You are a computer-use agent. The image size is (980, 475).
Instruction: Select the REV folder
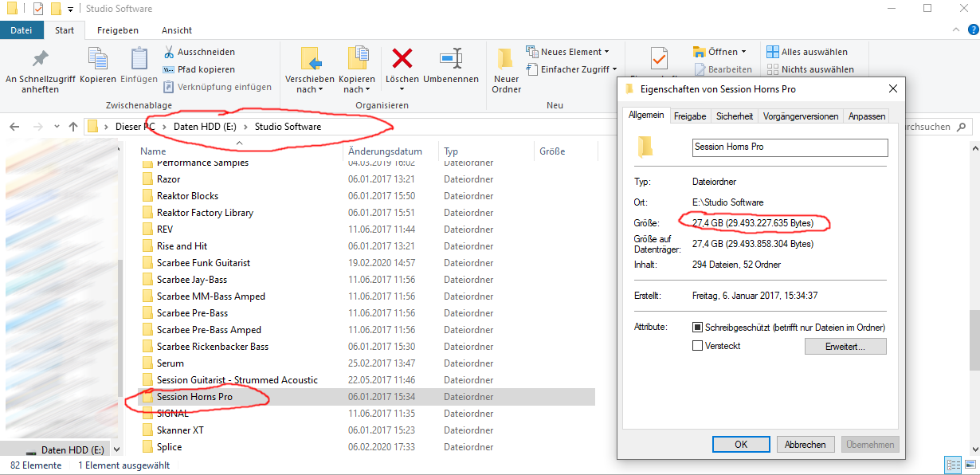[367, 230]
